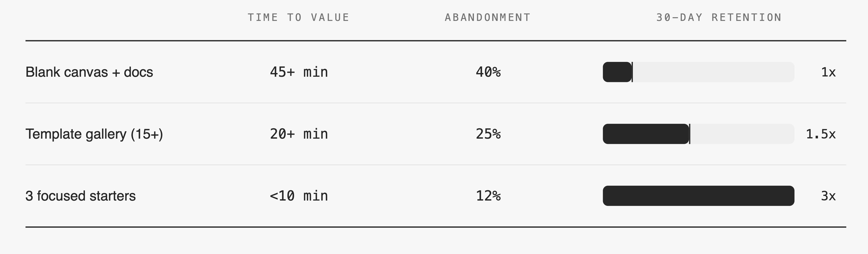868x254 pixels.
Task: Click the "45+ min" time value
Action: (299, 72)
